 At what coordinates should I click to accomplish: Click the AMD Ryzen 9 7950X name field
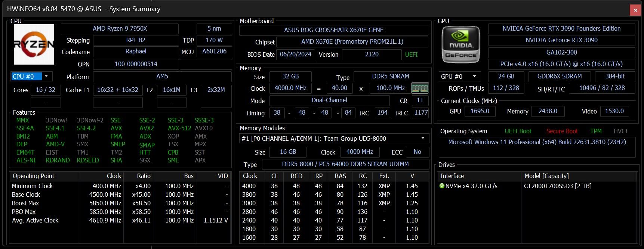[120, 29]
